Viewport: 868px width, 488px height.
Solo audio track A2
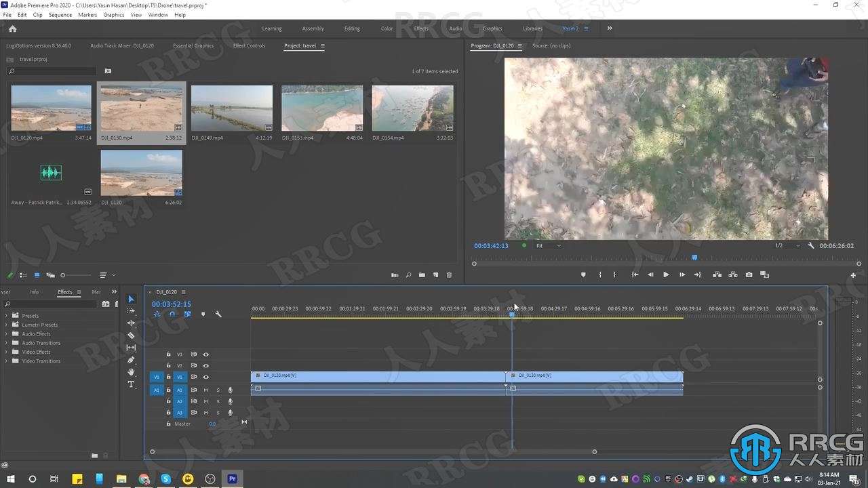point(218,401)
